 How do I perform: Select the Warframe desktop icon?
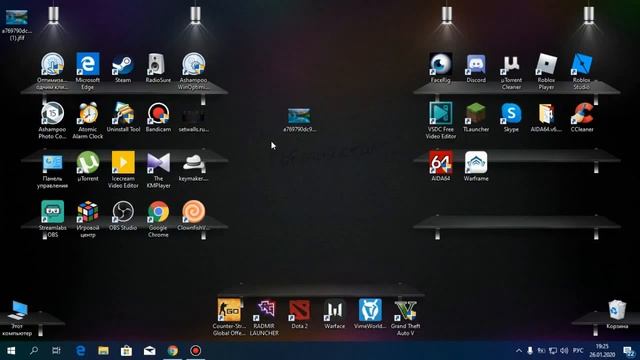coord(476,166)
